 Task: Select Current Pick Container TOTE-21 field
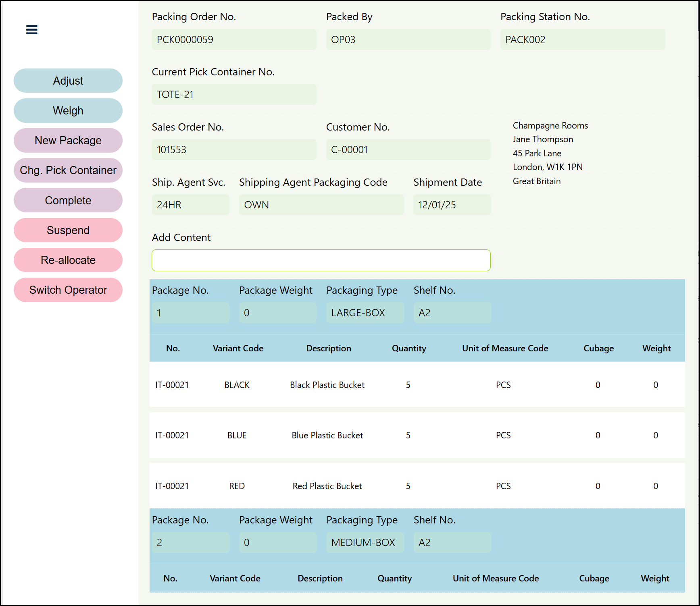pos(234,94)
